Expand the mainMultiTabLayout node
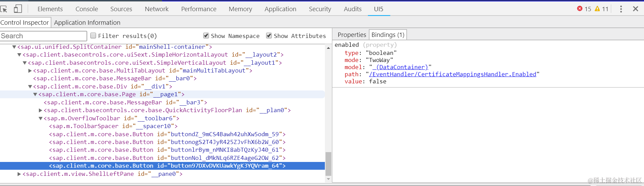The width and height of the screenshot is (644, 186). [30, 71]
